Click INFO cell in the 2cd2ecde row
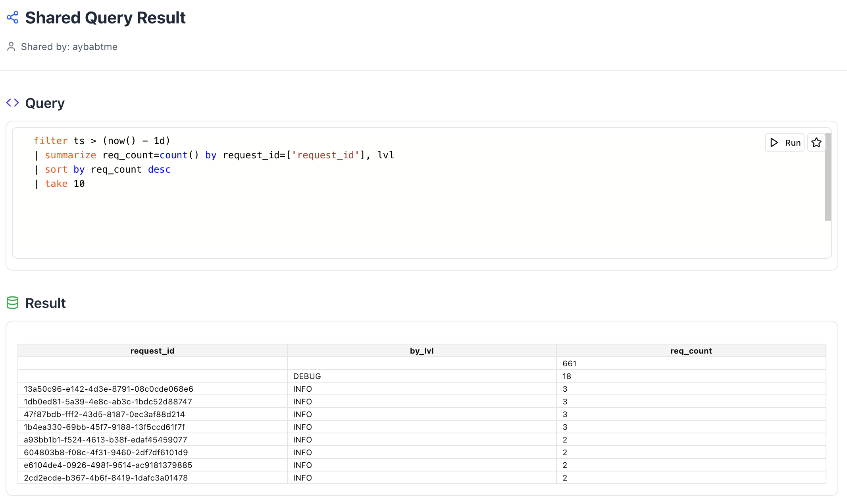Viewport: 847px width, 504px height. 422,478
